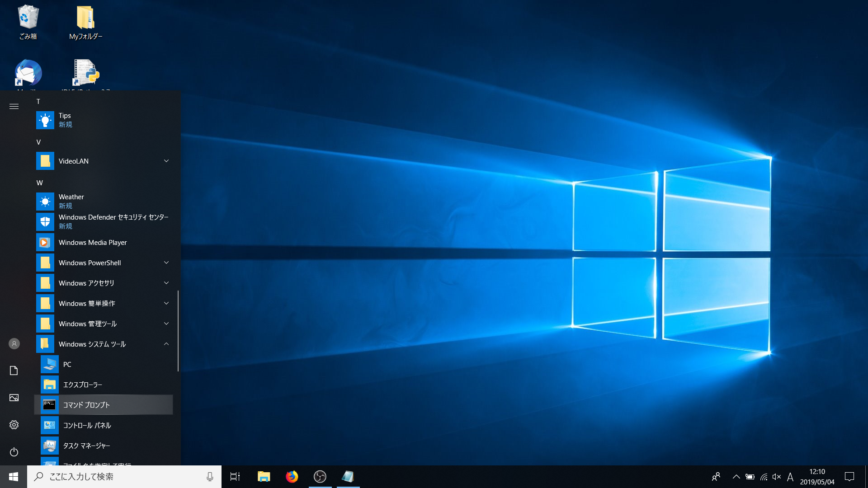868x488 pixels.
Task: Launch Firefox from taskbar
Action: click(292, 476)
